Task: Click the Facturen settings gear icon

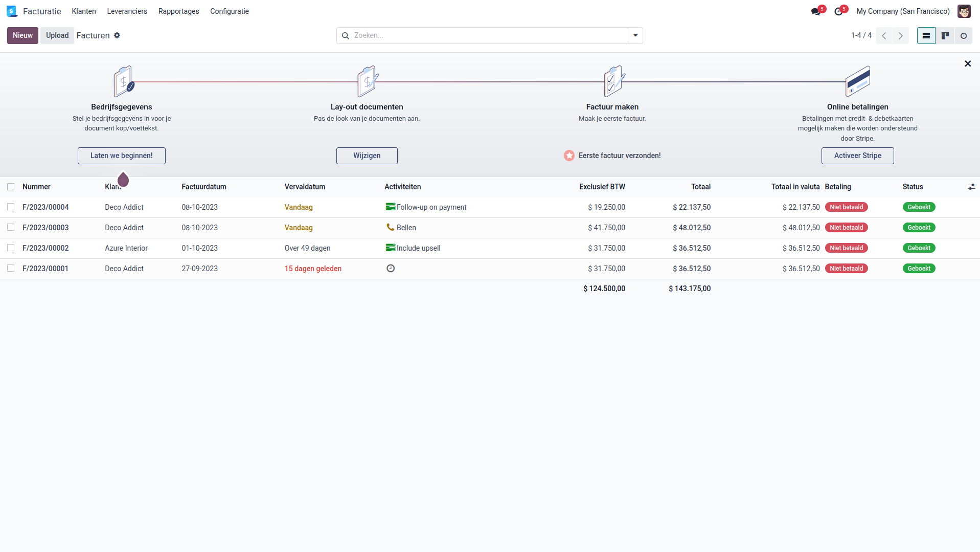Action: [117, 35]
